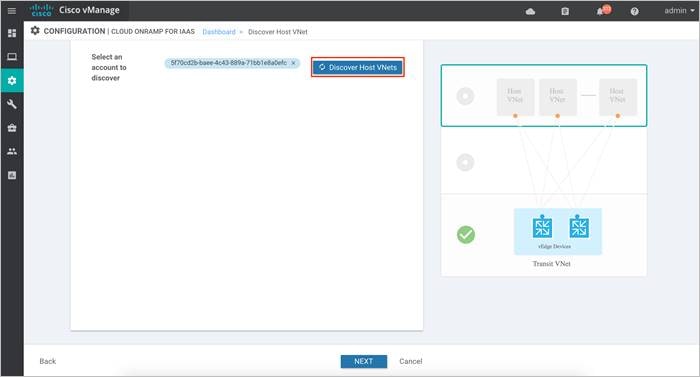Open the tasks clipboard icon

(565, 11)
